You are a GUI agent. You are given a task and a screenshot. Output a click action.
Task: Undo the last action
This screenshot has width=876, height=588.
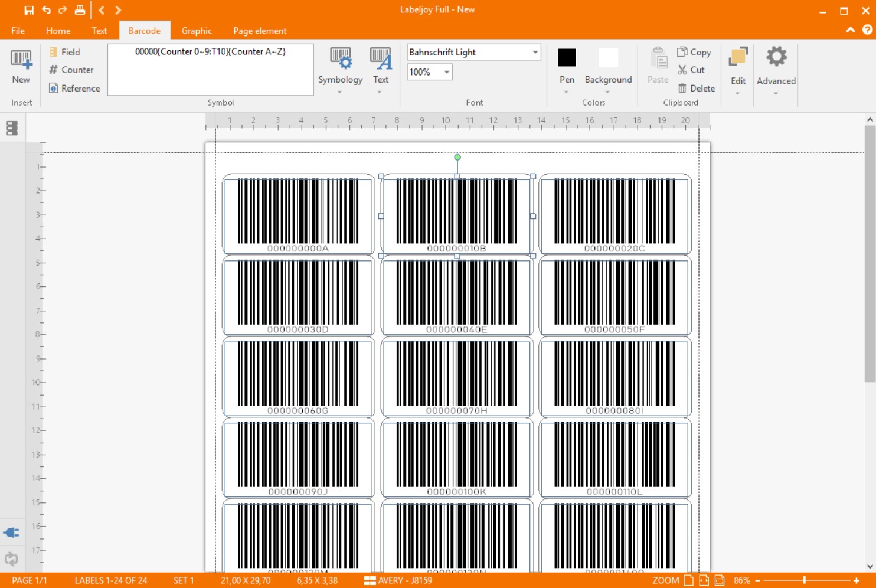pyautogui.click(x=46, y=10)
